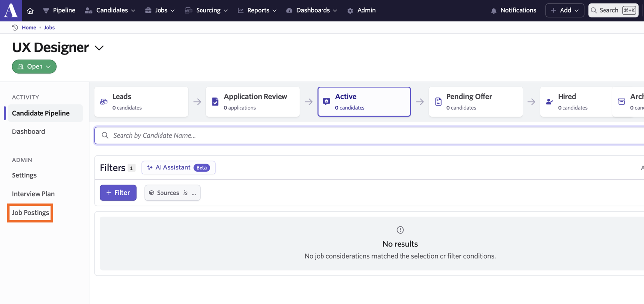Image resolution: width=644 pixels, height=304 pixels.
Task: Open the Dashboards dropdown
Action: point(312,10)
